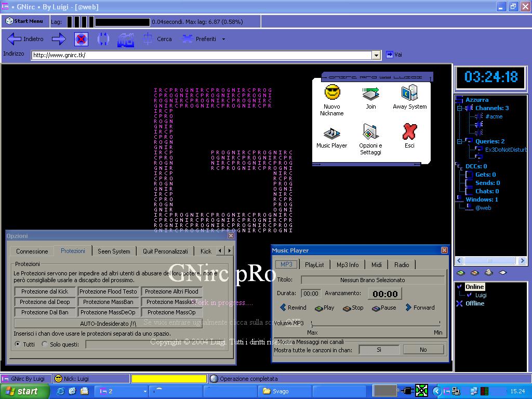Open the Opzioni e Settaggi icon
Viewport: 532px width, 399px height.
coord(370,132)
